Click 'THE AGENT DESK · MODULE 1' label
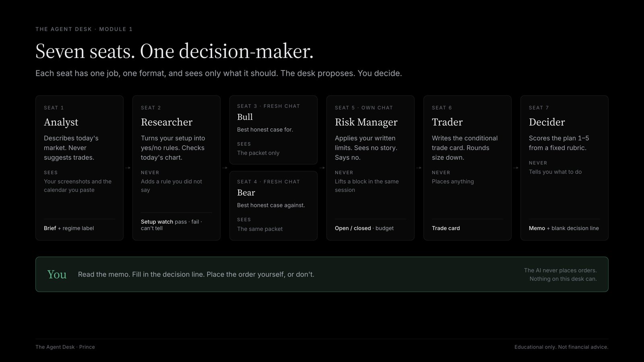The image size is (644, 362). [84, 29]
